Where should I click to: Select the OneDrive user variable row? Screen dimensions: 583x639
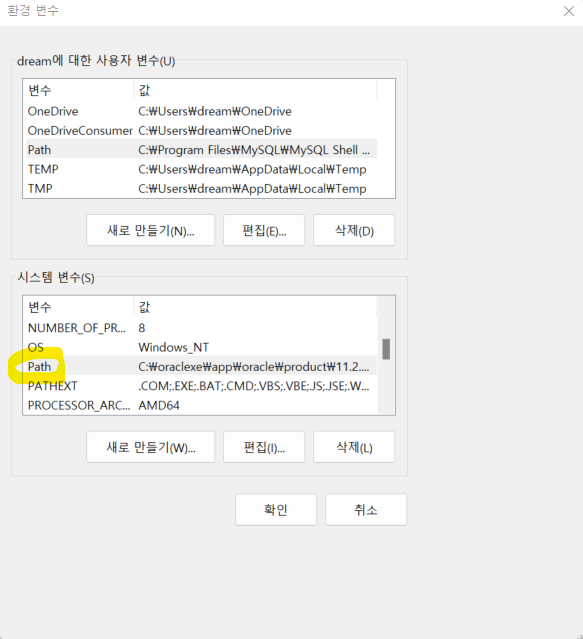point(202,111)
